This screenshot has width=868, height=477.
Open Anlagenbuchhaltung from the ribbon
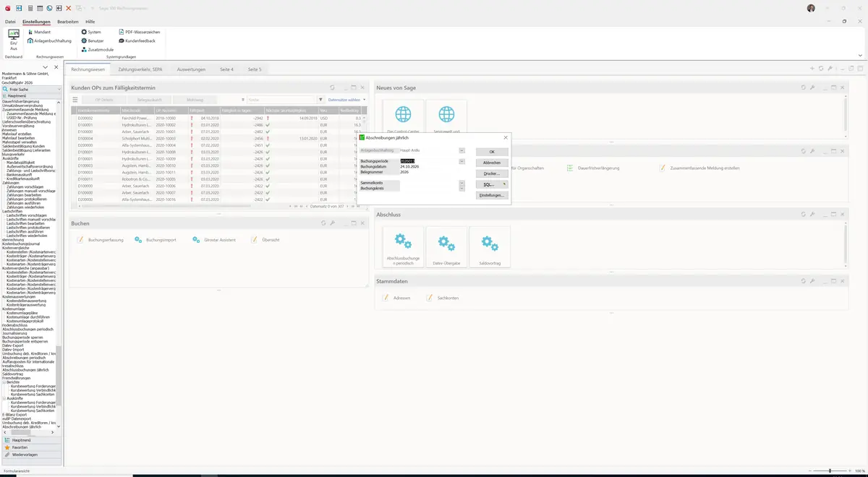49,41
